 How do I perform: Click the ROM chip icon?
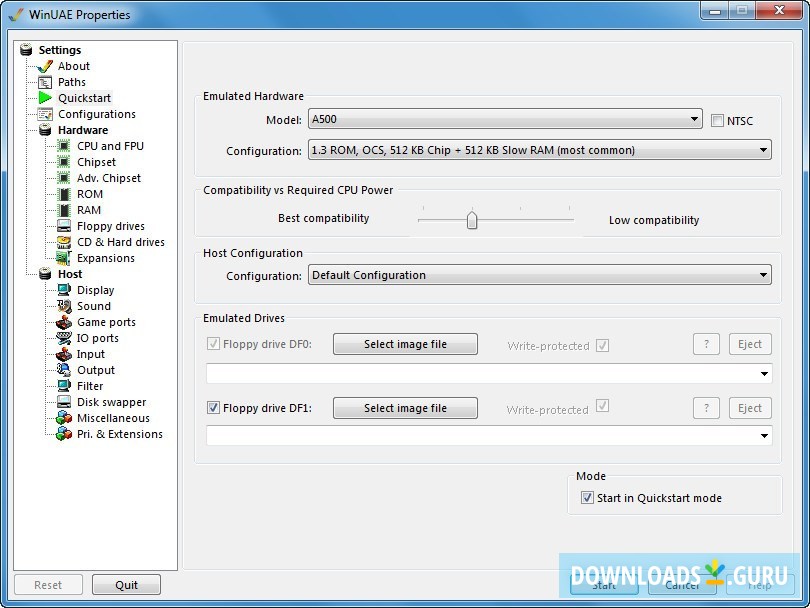[x=64, y=194]
